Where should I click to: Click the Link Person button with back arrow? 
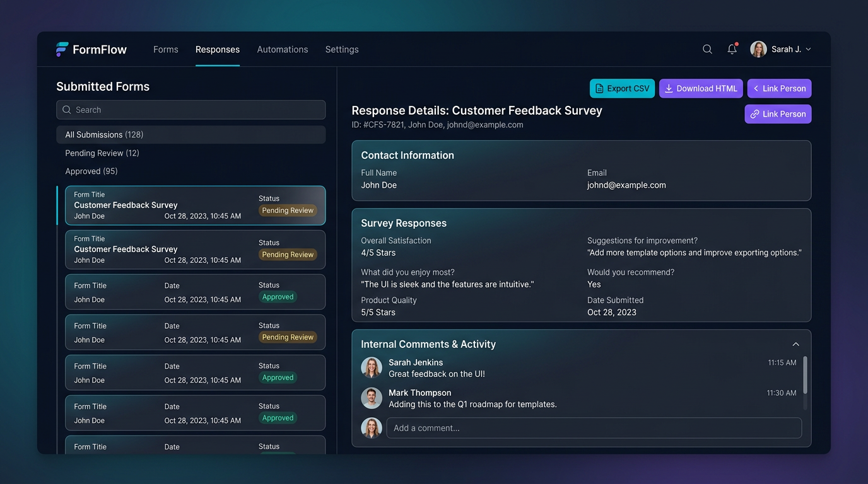coord(779,88)
